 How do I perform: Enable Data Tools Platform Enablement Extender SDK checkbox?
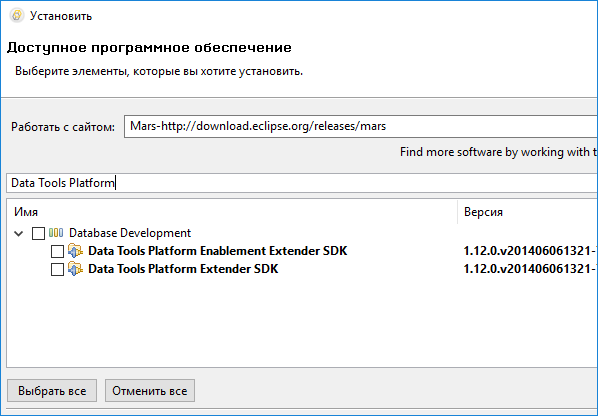tap(57, 251)
